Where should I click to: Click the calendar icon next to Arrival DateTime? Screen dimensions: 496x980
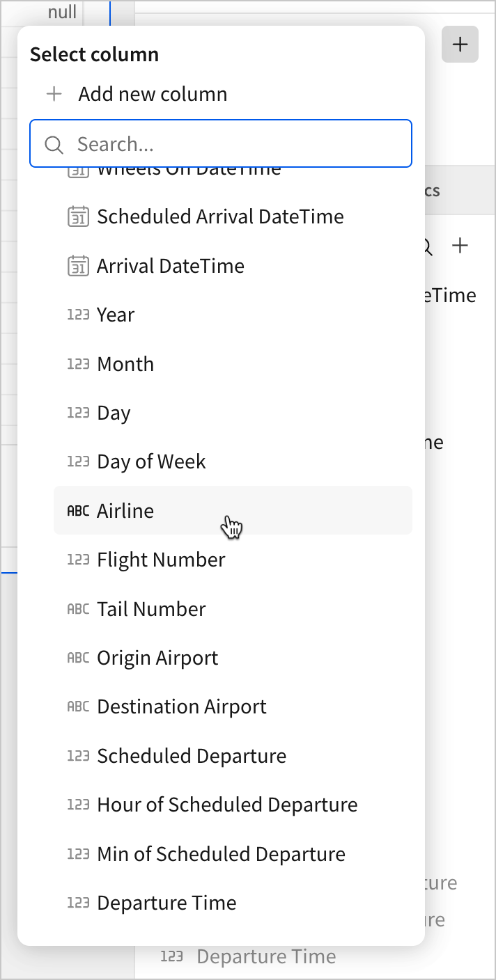pos(78,266)
